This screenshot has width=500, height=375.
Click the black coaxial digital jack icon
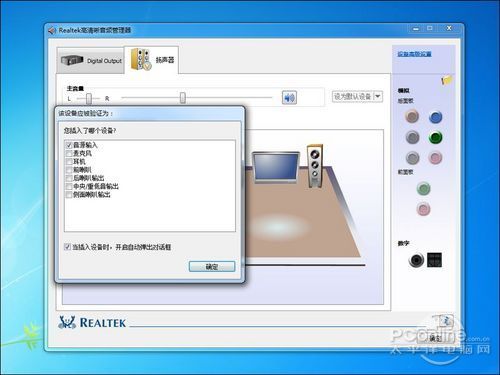pos(416,260)
